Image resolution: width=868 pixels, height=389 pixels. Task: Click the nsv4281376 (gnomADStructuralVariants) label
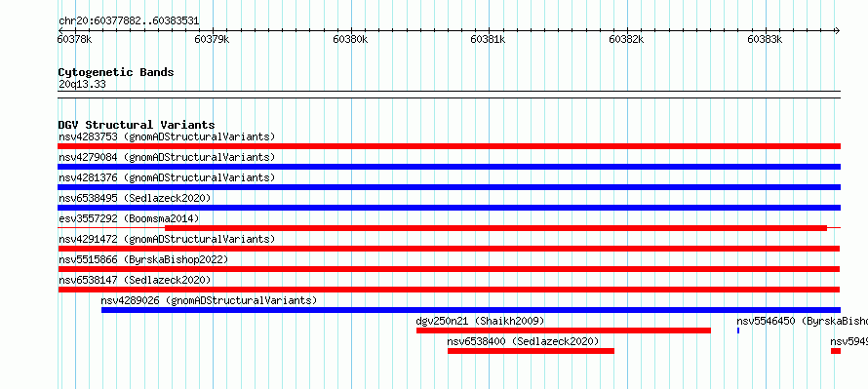(x=167, y=177)
